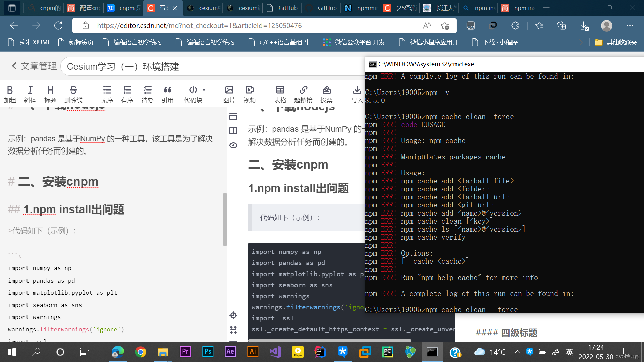Apply italic formatting (斜体)
The width and height of the screenshot is (644, 362).
[30, 94]
